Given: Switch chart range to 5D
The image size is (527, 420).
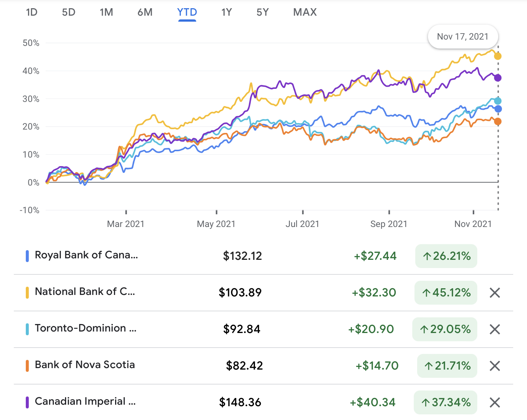Looking at the screenshot, I should 68,12.
